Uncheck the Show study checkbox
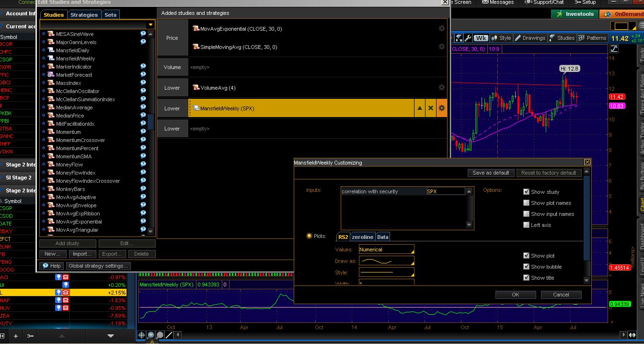The image size is (644, 344). pos(527,192)
